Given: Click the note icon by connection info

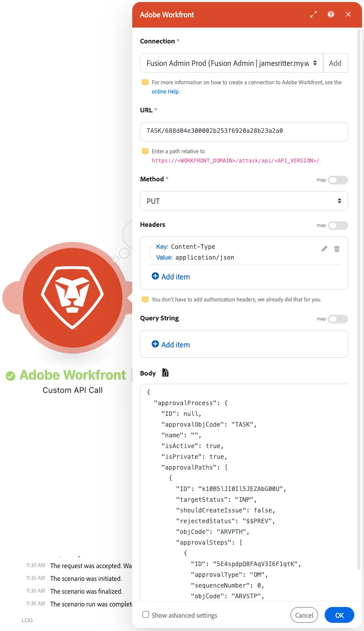Looking at the screenshot, I should (x=145, y=82).
